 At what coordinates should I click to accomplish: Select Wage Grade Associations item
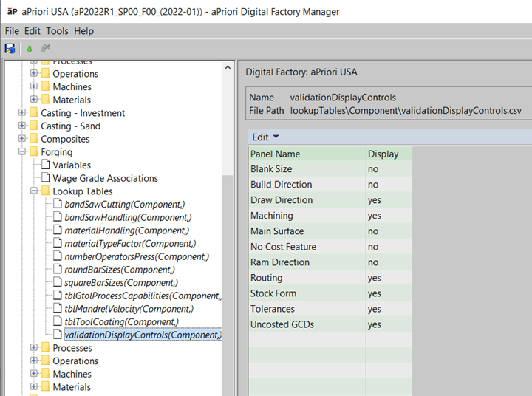coord(105,178)
